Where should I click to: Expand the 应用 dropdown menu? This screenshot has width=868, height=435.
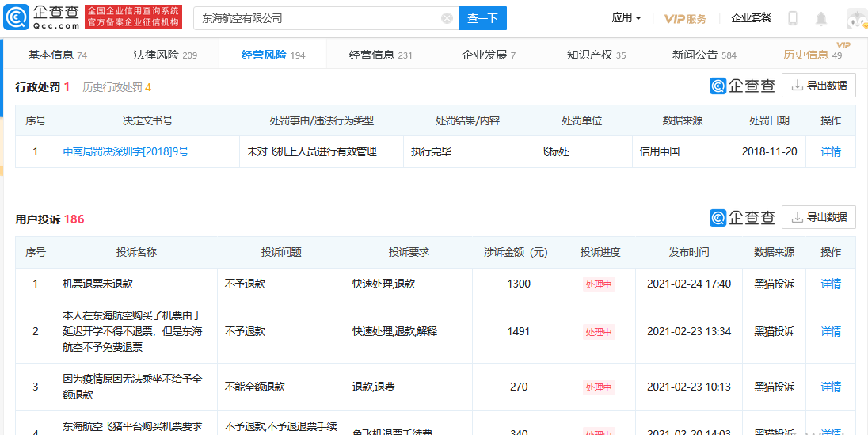click(626, 18)
